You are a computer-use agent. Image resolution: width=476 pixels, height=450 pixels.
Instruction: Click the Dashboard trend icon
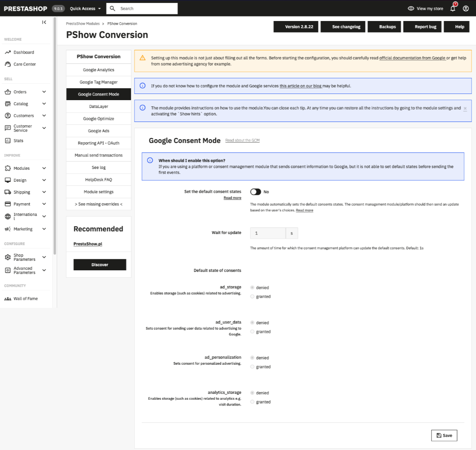coord(7,52)
